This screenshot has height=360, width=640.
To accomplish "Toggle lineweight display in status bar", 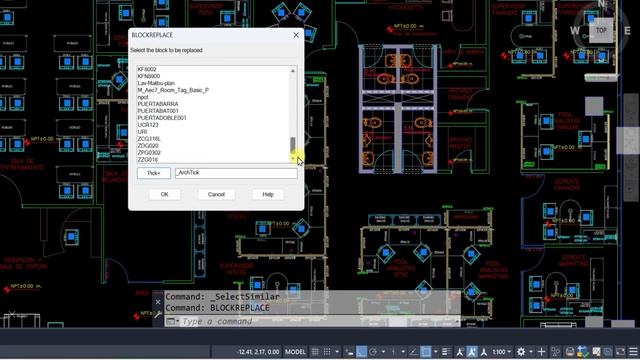I will coord(447,351).
